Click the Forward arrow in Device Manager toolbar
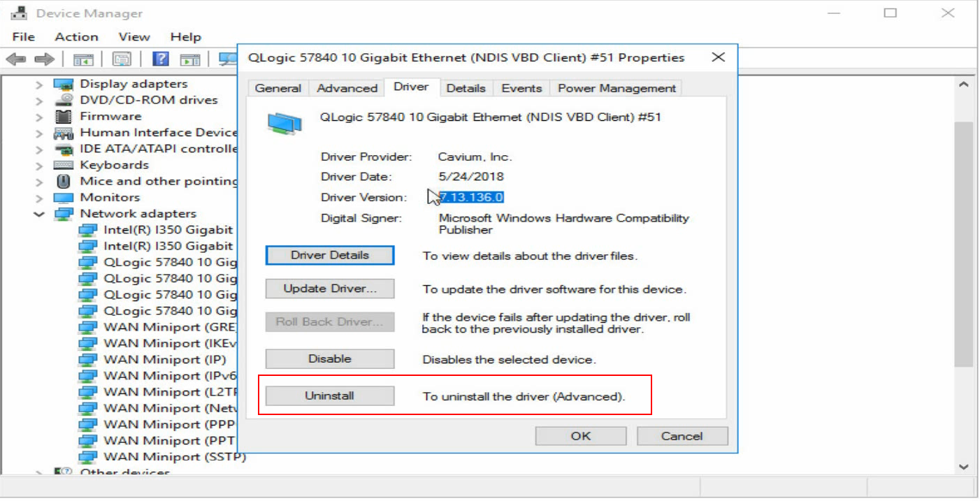The height and width of the screenshot is (501, 980). click(44, 59)
